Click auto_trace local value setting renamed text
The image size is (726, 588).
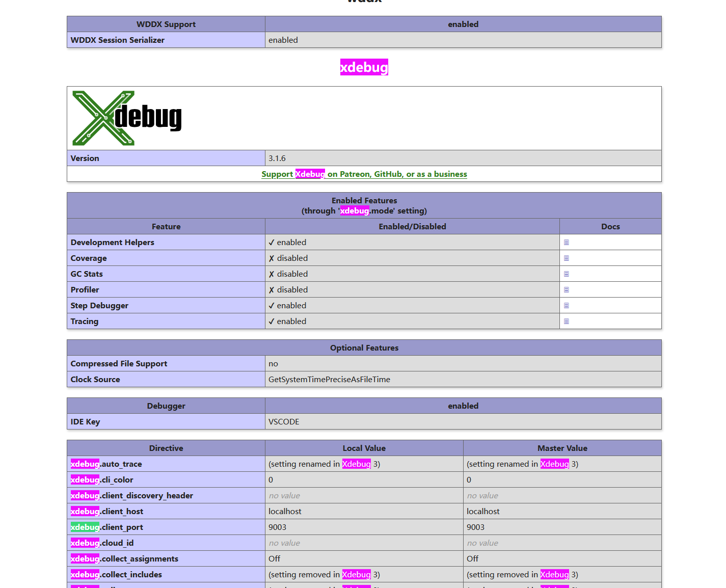[324, 464]
